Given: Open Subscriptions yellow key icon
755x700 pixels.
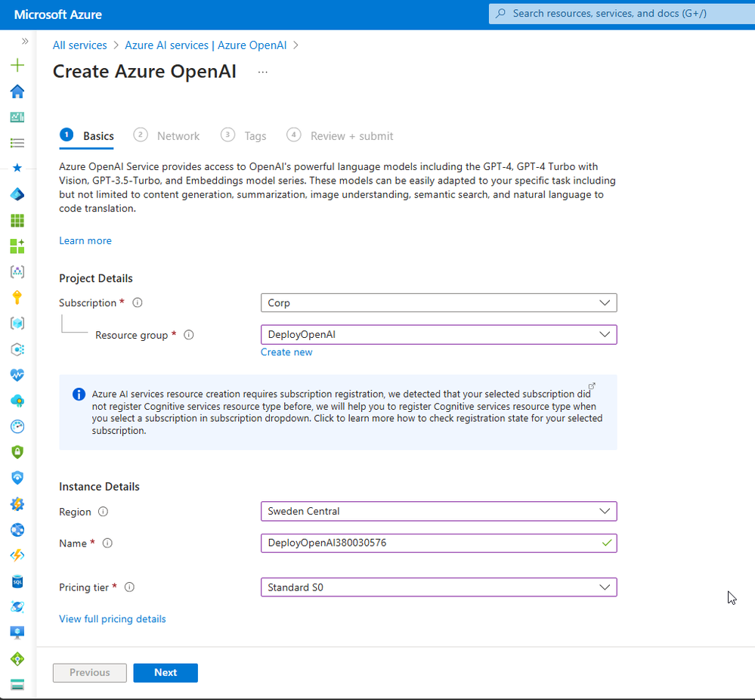Looking at the screenshot, I should click(17, 298).
